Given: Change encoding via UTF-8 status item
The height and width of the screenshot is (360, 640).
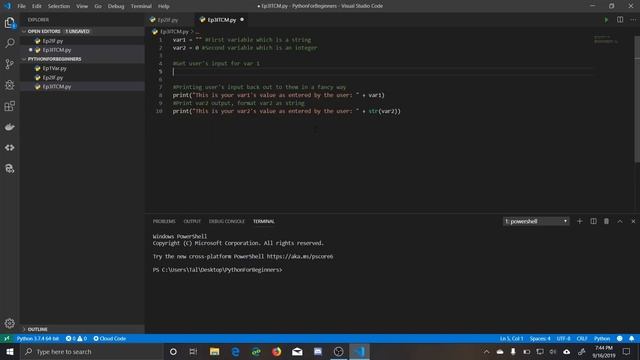Looking at the screenshot, I should coord(564,338).
